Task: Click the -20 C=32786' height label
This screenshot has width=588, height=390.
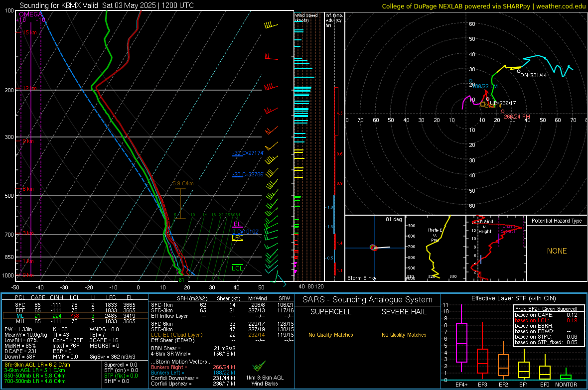Action: (248, 174)
